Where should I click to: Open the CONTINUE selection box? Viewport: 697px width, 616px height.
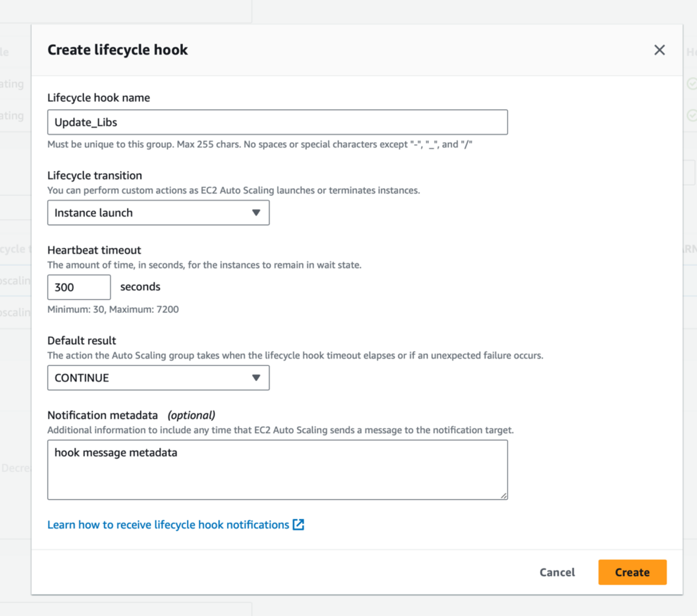[159, 378]
